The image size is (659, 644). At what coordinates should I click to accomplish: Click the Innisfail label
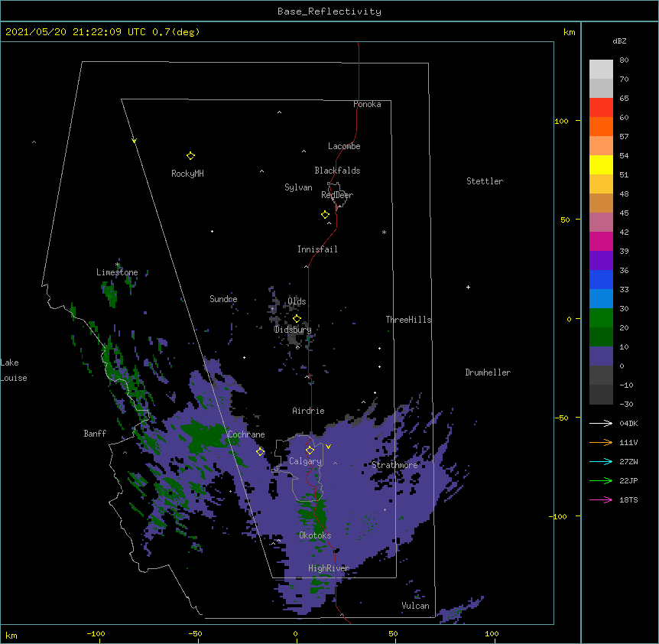(x=317, y=249)
